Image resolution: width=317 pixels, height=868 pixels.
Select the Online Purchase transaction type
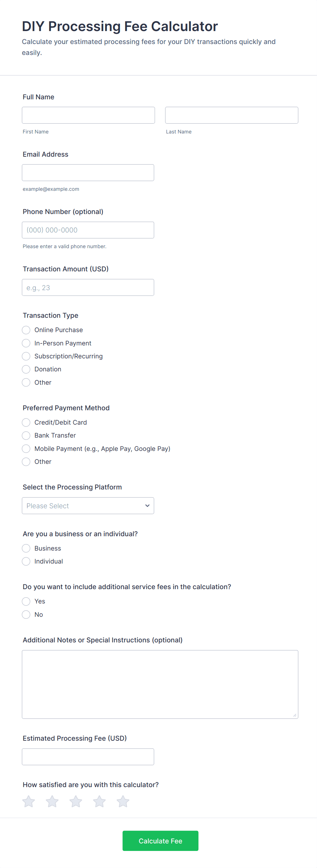tap(26, 330)
